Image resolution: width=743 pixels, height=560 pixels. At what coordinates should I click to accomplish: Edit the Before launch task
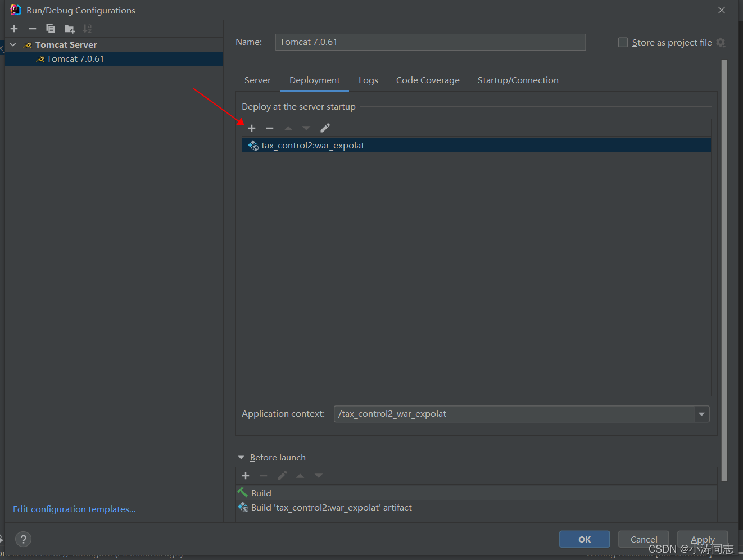click(282, 476)
